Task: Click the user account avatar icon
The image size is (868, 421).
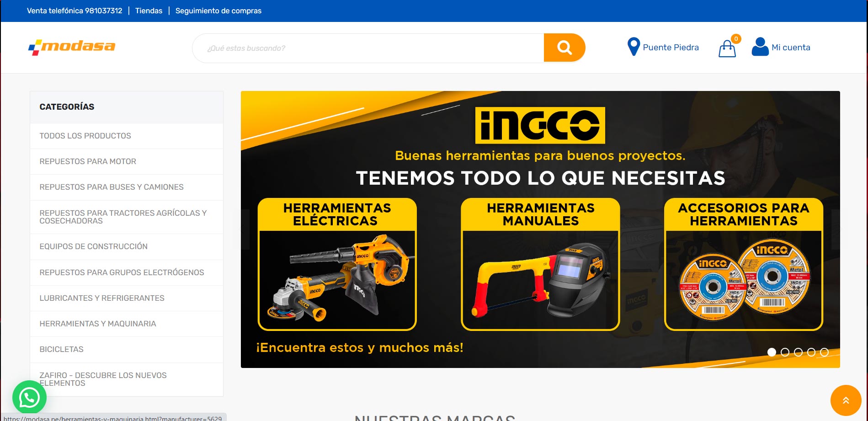Action: (x=760, y=47)
